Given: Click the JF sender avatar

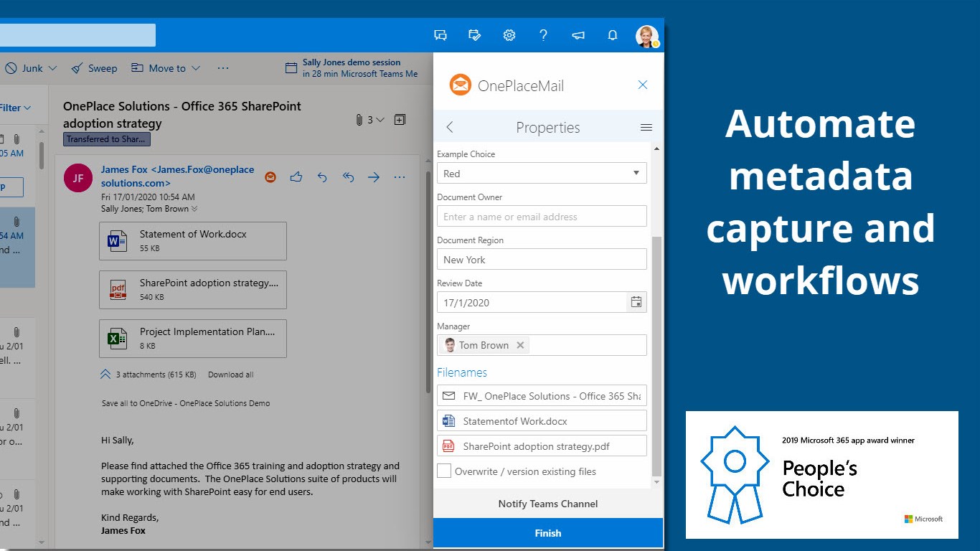Looking at the screenshot, I should point(78,178).
